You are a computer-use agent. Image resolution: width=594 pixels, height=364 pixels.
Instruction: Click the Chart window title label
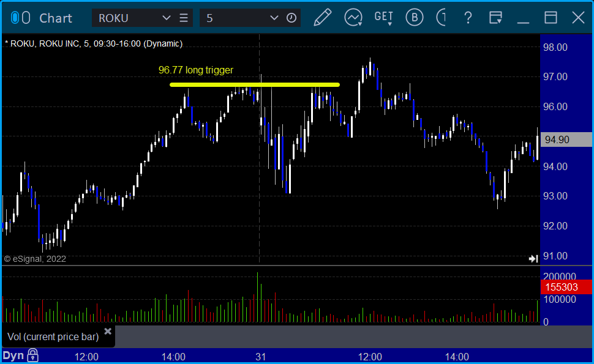pos(56,18)
